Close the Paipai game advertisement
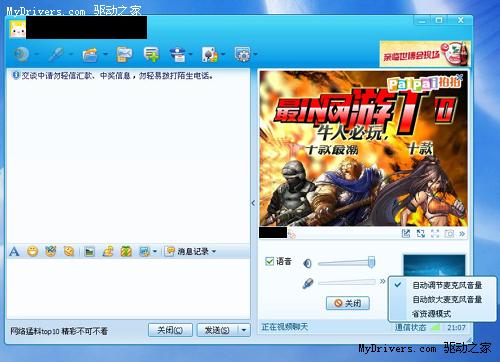 click(x=460, y=77)
